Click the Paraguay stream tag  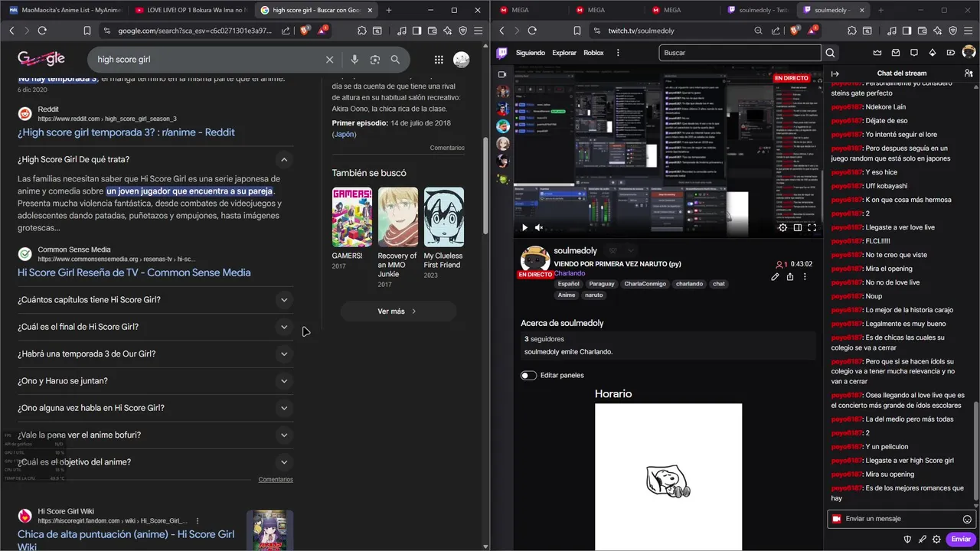click(602, 284)
